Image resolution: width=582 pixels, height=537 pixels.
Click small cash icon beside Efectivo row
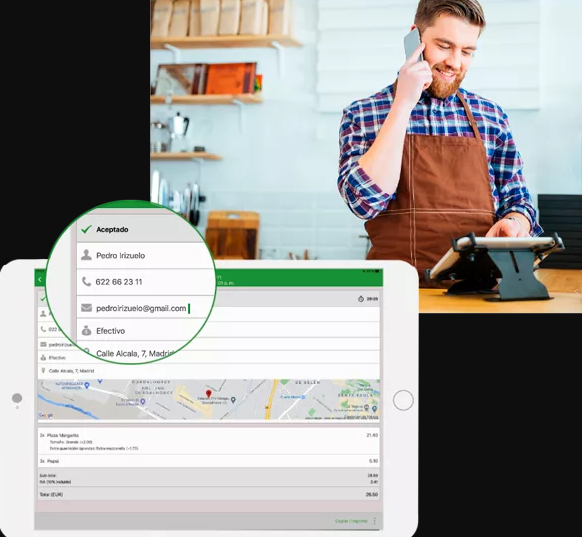(x=43, y=358)
